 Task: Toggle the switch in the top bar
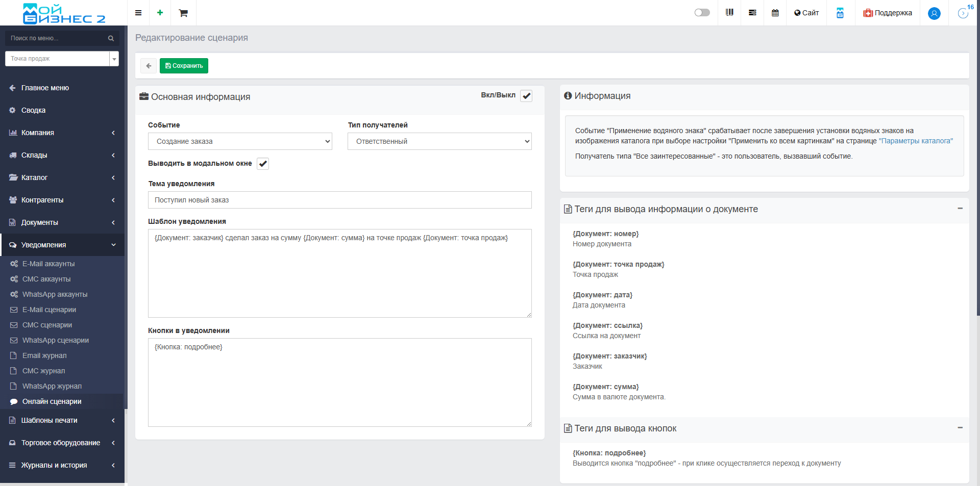[x=702, y=13]
